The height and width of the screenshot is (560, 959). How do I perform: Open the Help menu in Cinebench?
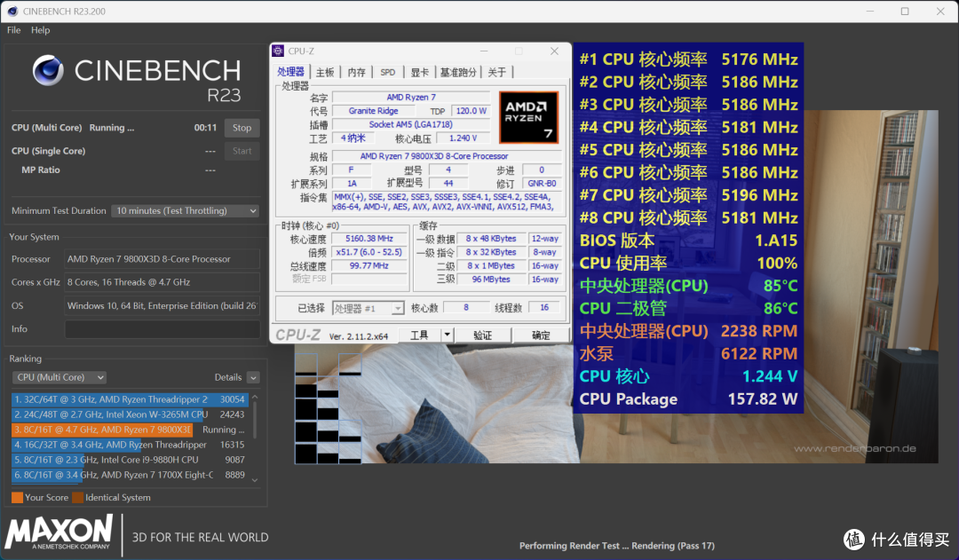(39, 29)
